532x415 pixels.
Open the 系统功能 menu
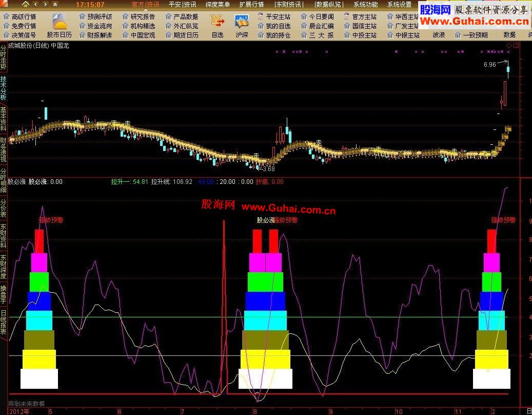pos(366,5)
